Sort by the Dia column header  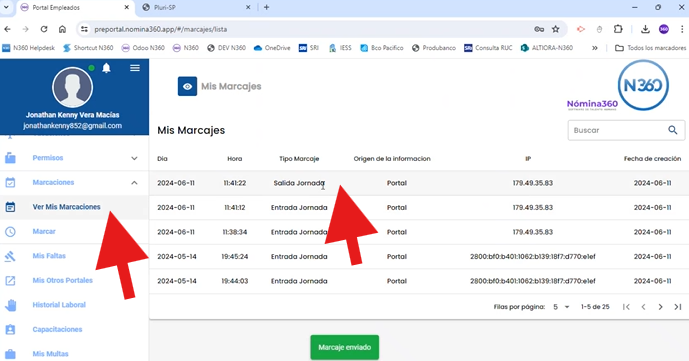point(162,159)
